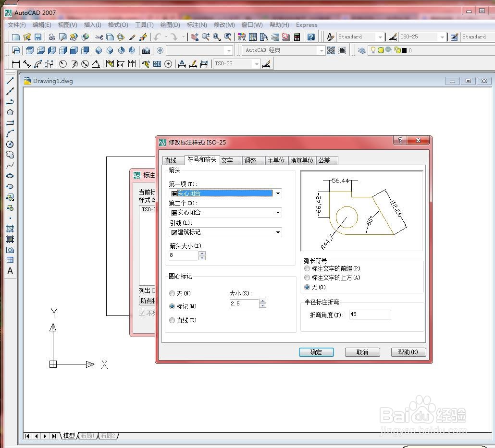495x448 pixels.
Task: Select arc length symbol 标注文字的前缀 option
Action: coord(307,268)
